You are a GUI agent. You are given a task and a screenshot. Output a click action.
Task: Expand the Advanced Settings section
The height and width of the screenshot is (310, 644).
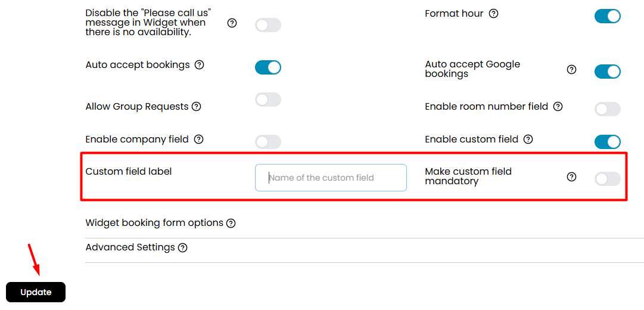click(130, 247)
